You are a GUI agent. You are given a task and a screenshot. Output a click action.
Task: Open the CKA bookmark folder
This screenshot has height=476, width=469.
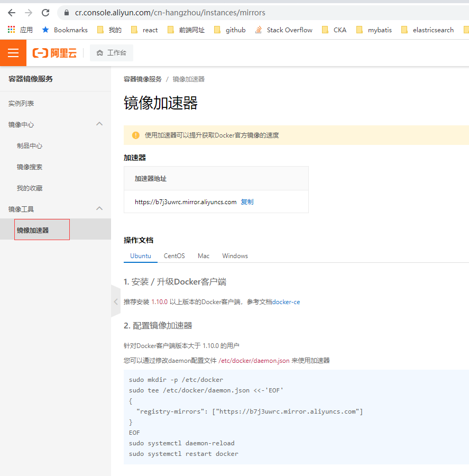[x=334, y=30]
